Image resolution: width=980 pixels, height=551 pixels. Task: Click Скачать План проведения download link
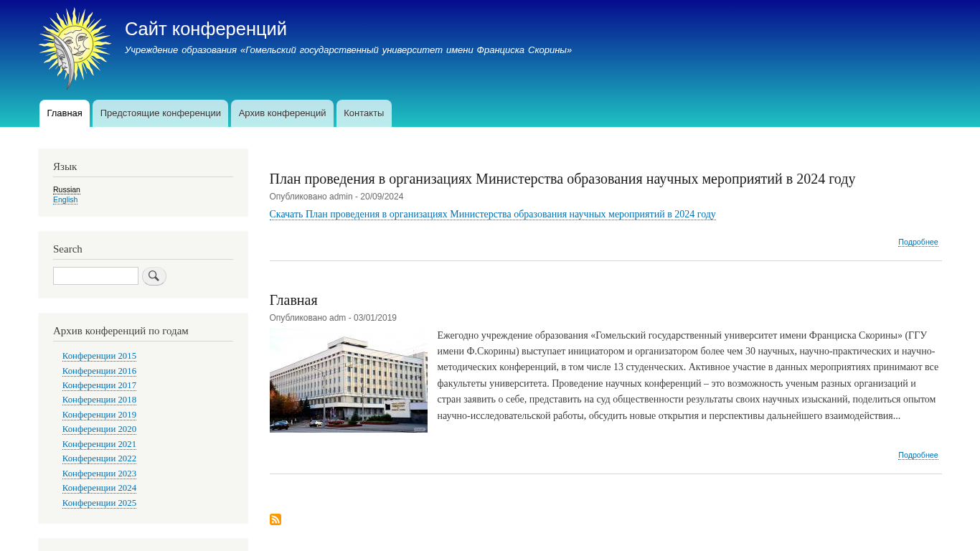493,215
